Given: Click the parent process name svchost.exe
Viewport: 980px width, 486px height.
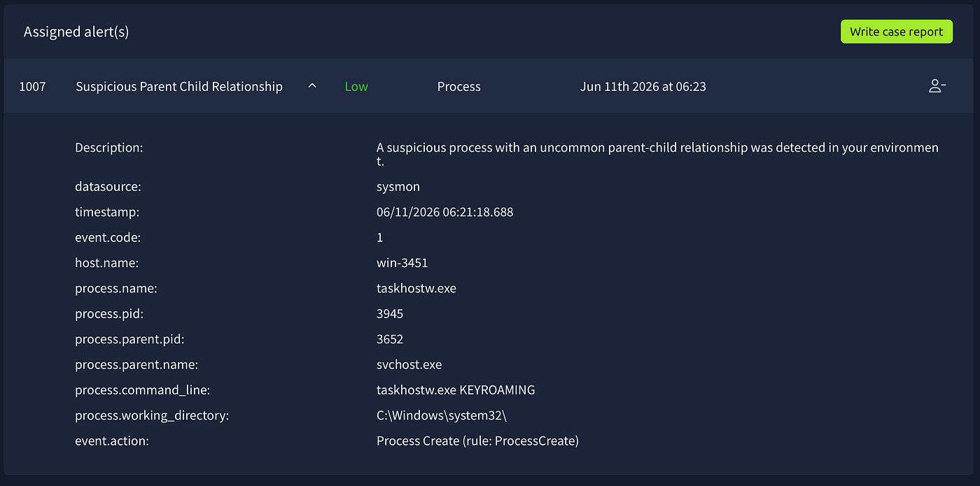Looking at the screenshot, I should click(409, 364).
